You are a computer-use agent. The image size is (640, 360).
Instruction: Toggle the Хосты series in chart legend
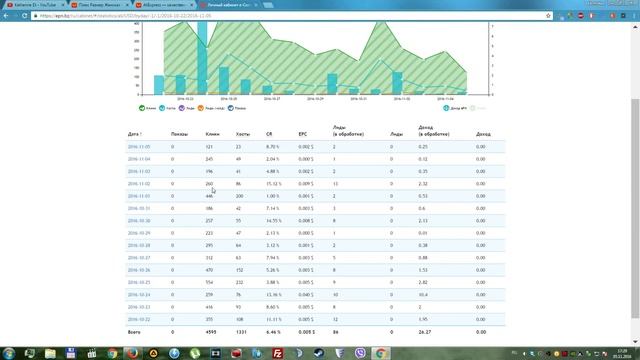point(167,108)
